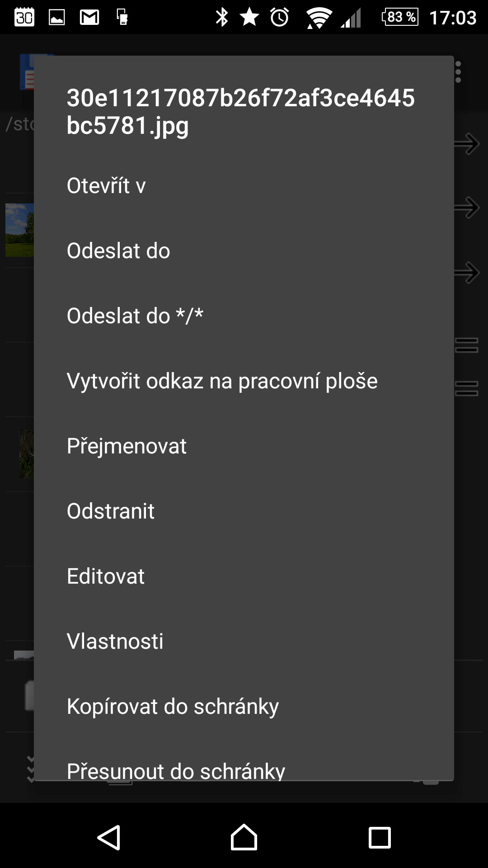Select 'Odeslat do' option
This screenshot has height=868, width=488.
click(244, 251)
